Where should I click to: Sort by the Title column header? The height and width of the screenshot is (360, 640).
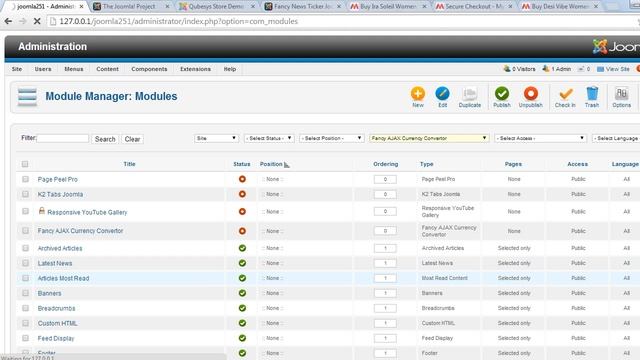click(129, 164)
